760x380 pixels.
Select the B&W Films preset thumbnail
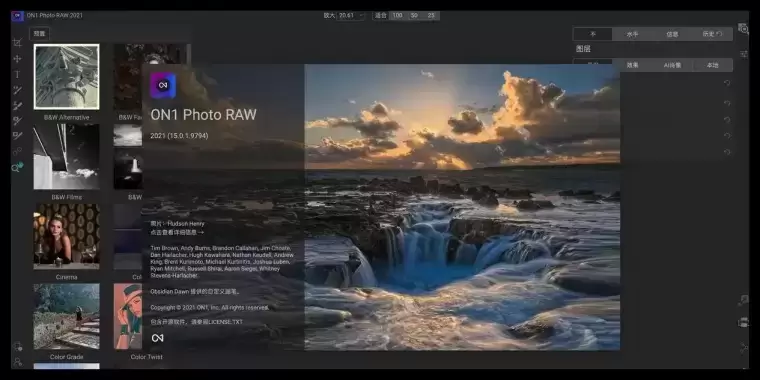point(66,157)
